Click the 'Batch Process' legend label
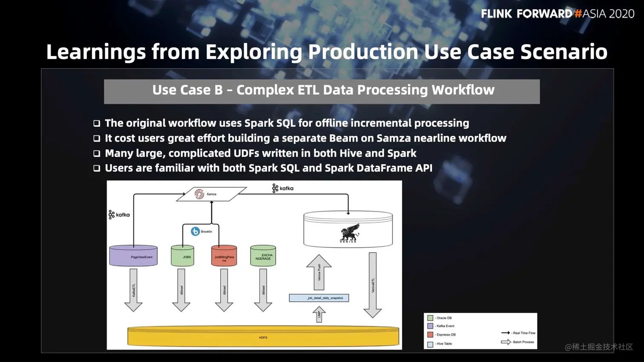The height and width of the screenshot is (362, 644). click(523, 342)
